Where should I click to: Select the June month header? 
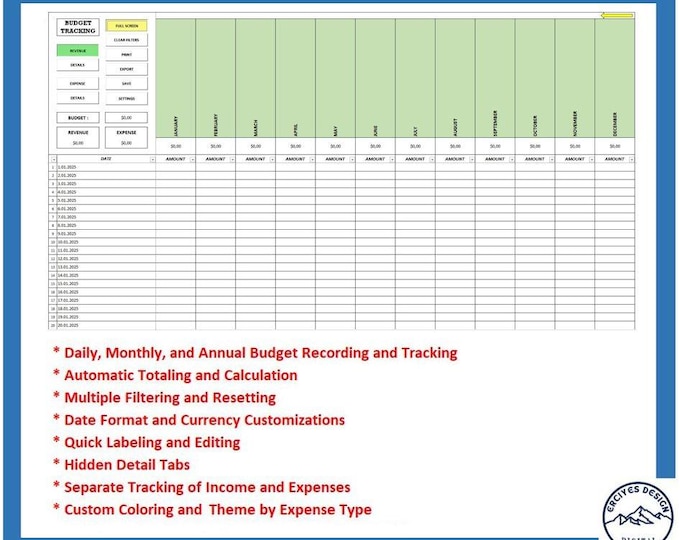pyautogui.click(x=375, y=78)
